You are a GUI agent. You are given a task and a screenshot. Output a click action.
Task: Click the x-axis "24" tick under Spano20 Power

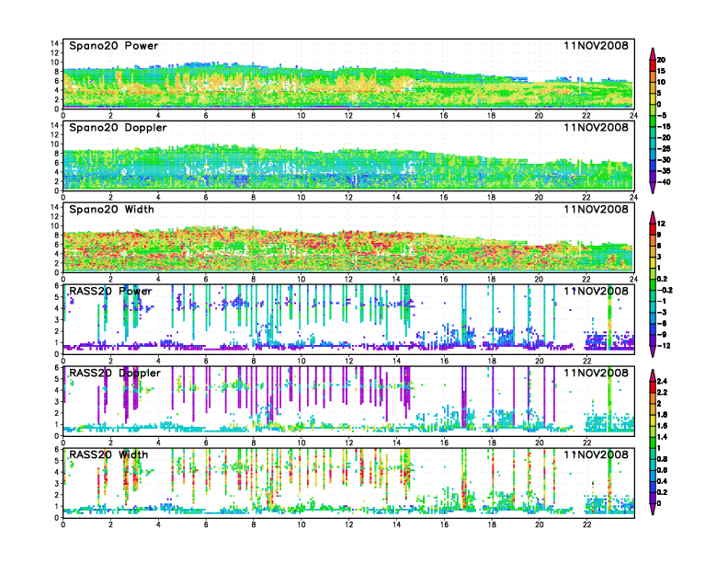(633, 115)
